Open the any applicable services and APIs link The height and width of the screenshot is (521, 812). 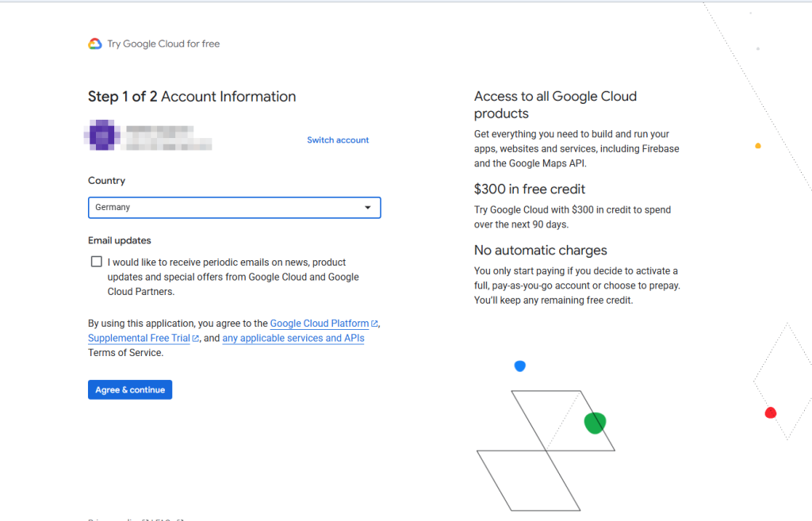pos(293,338)
